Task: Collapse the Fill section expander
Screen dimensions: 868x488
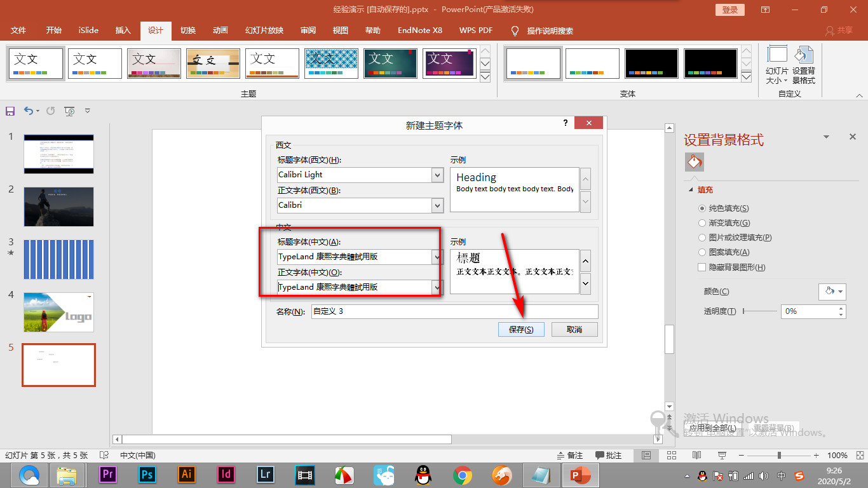Action: (x=691, y=190)
